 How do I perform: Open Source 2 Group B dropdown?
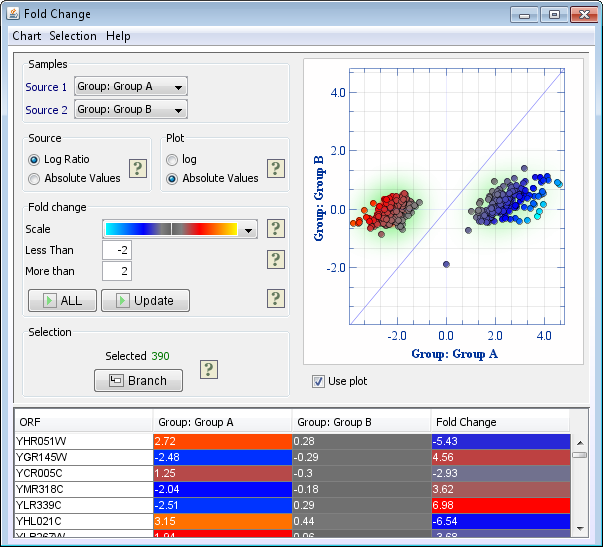coord(131,109)
